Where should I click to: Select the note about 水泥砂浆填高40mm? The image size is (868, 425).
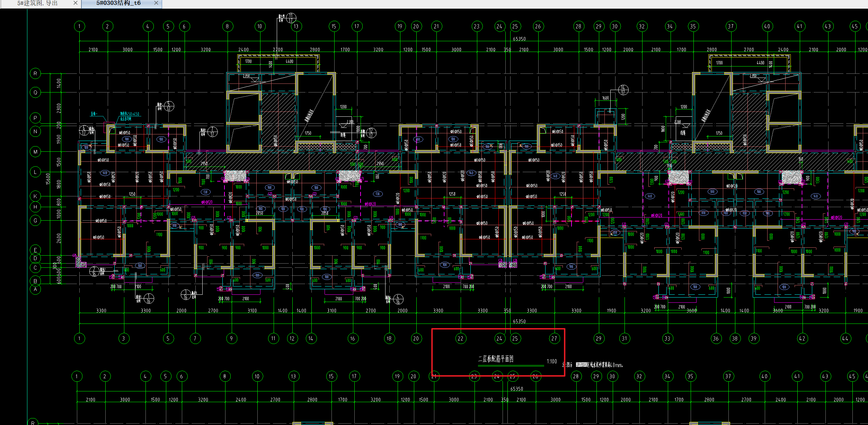pos(605,365)
